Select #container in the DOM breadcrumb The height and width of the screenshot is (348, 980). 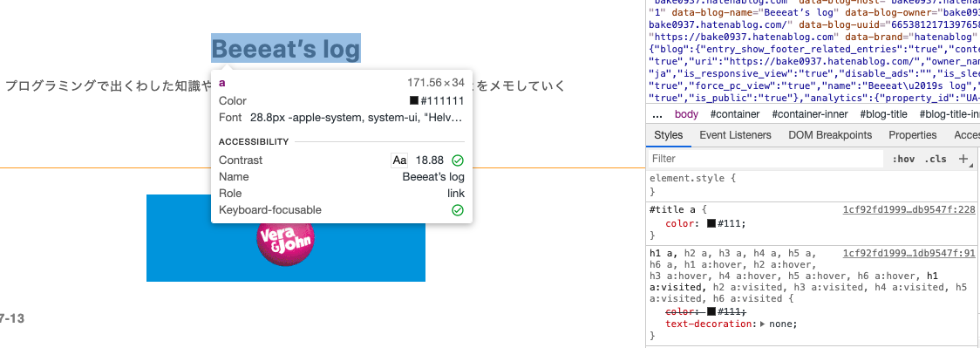click(x=735, y=114)
